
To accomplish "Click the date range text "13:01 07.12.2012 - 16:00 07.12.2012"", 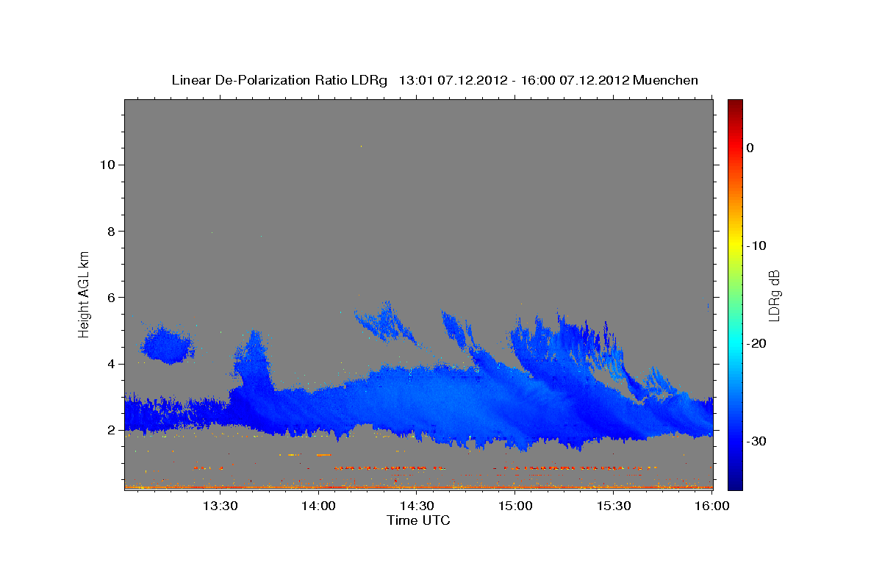I will click(x=514, y=80).
